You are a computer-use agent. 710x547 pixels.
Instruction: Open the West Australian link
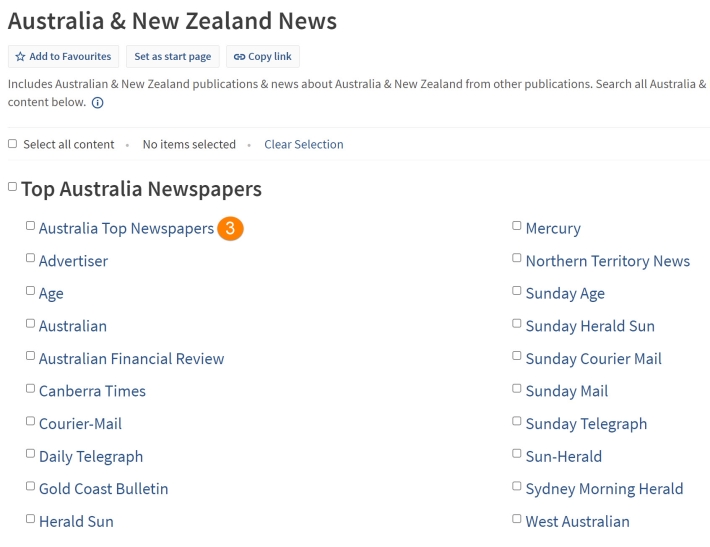[x=578, y=522]
